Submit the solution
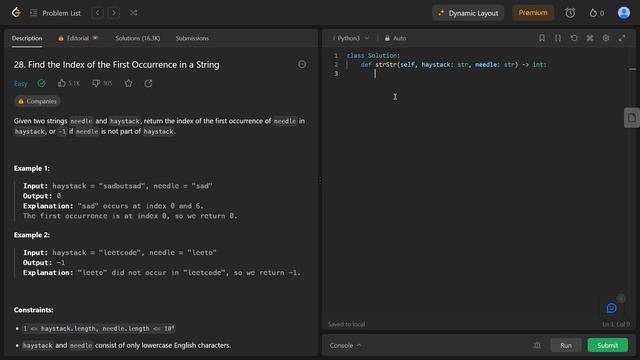The image size is (640, 360). point(607,345)
